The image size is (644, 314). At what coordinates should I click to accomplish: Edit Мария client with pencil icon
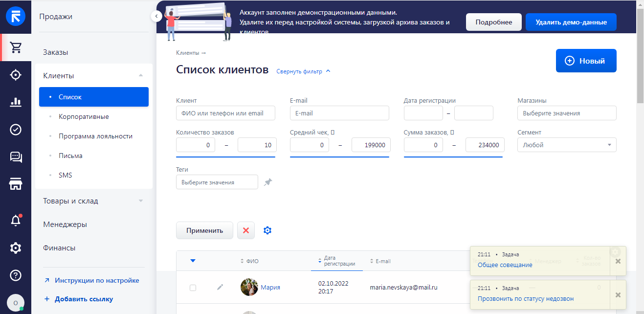(x=220, y=287)
